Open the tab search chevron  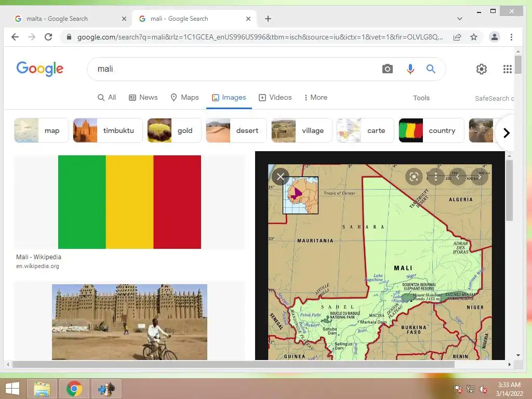[x=459, y=19]
